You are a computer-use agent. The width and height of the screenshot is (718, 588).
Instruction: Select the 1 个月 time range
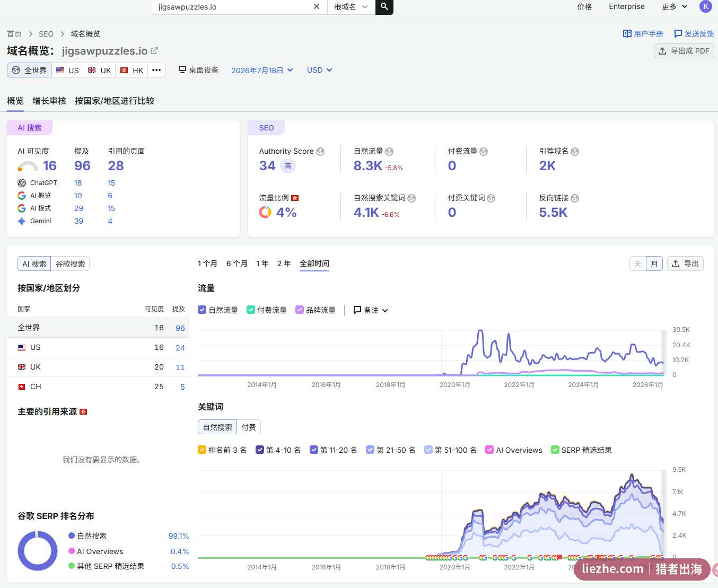click(207, 264)
